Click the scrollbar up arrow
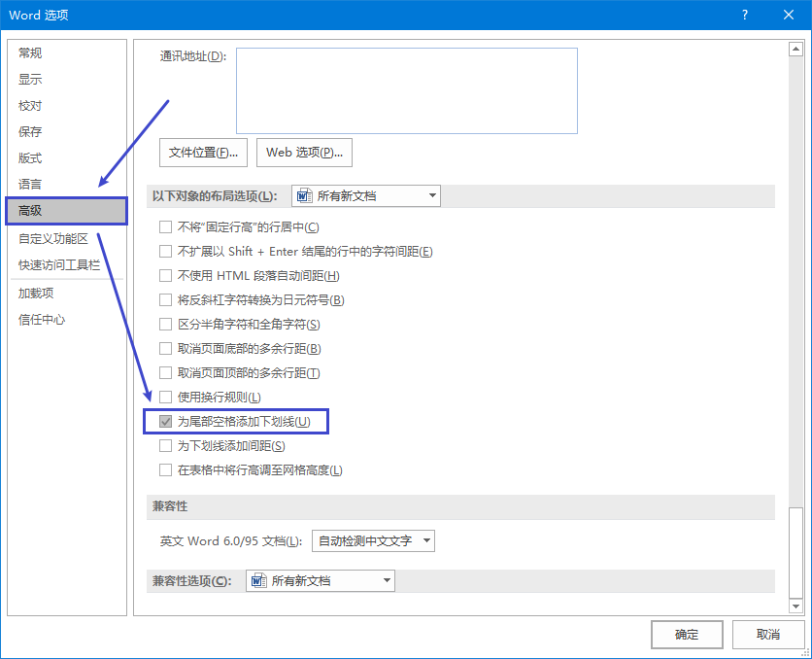 click(795, 50)
